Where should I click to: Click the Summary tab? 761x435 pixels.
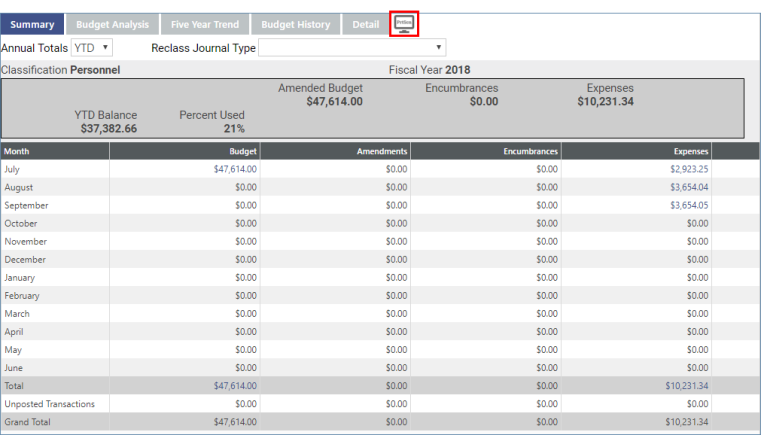[x=32, y=25]
